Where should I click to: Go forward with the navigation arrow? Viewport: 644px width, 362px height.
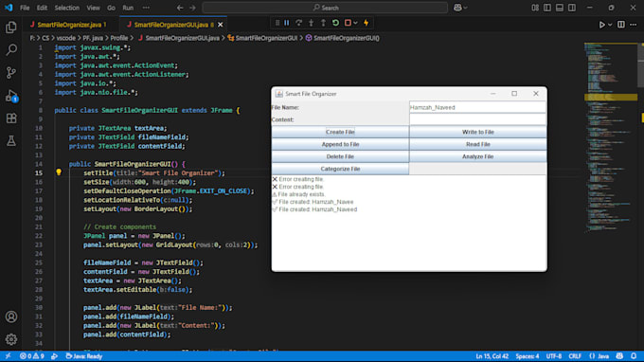pyautogui.click(x=192, y=8)
